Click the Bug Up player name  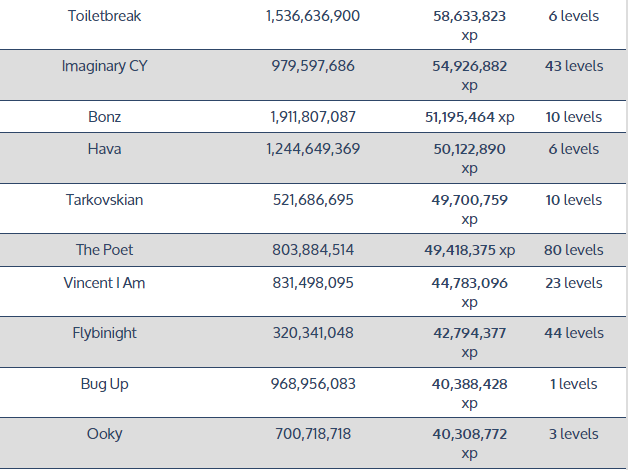point(105,384)
